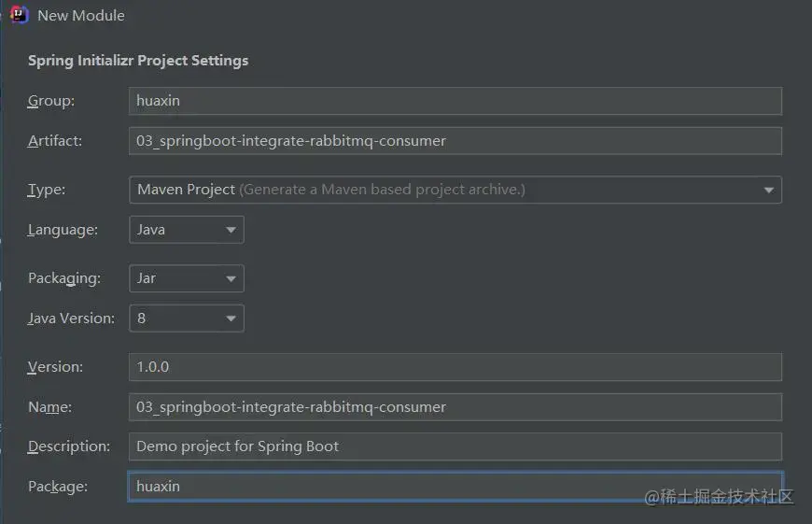Expand the Java Version dropdown
Viewport: 812px width, 524px height.
(x=187, y=319)
